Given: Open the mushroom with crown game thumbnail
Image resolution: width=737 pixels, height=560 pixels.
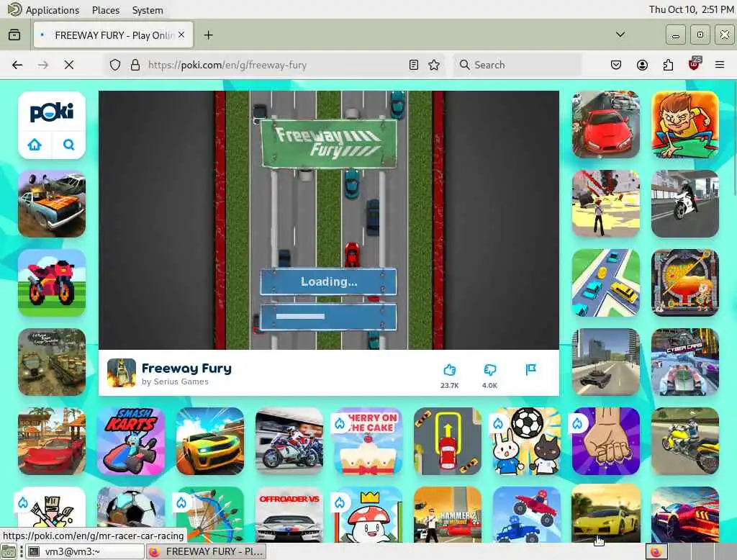Looking at the screenshot, I should (x=368, y=515).
